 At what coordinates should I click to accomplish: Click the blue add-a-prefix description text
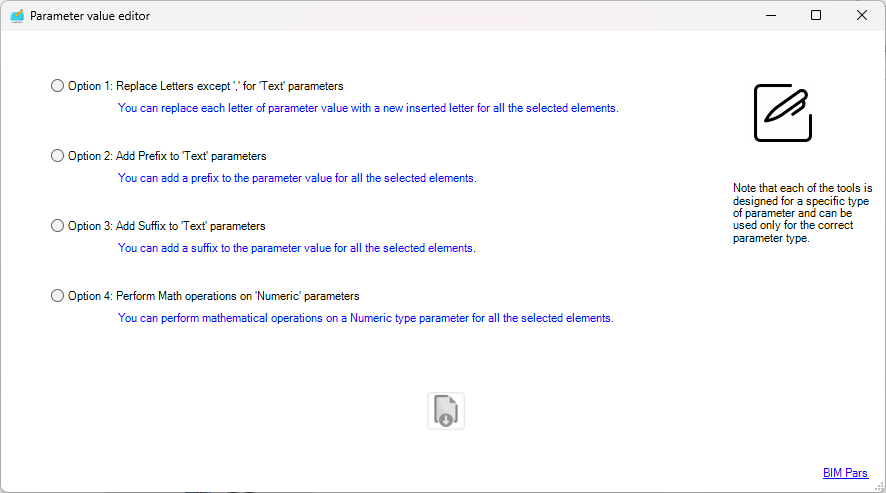297,178
